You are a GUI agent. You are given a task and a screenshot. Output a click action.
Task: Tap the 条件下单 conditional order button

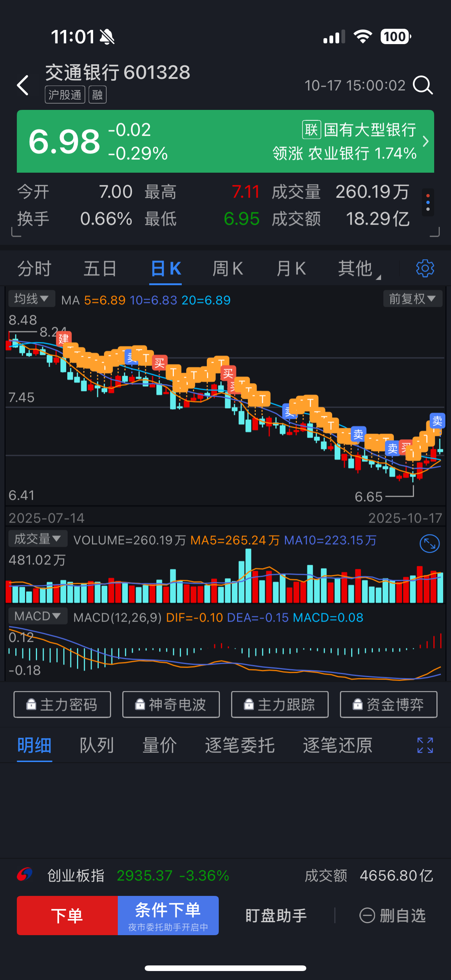[168, 915]
